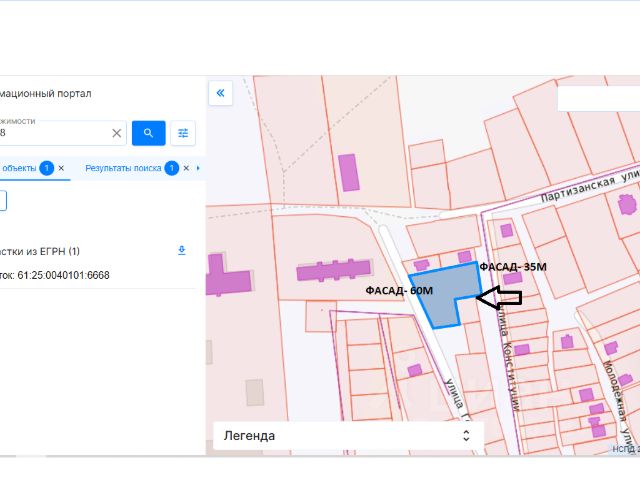This screenshot has width=640, height=480.
Task: Click the улица Конституции street label
Action: pos(508,359)
